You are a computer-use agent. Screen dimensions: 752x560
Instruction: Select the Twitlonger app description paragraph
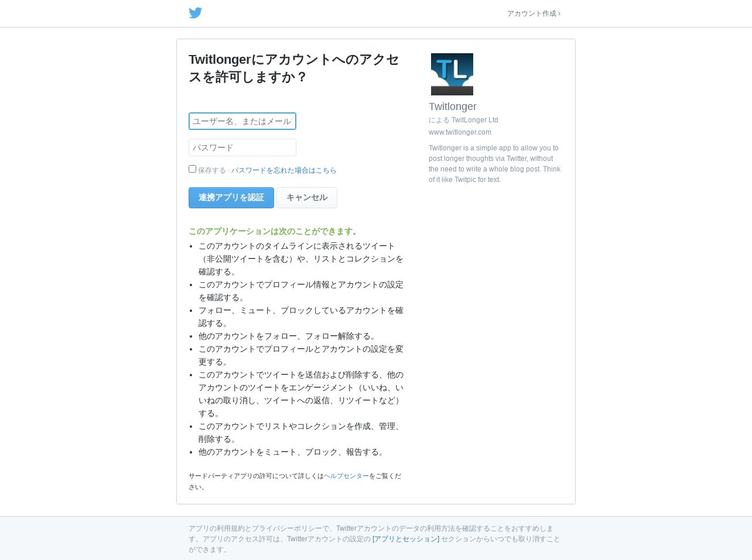point(495,164)
